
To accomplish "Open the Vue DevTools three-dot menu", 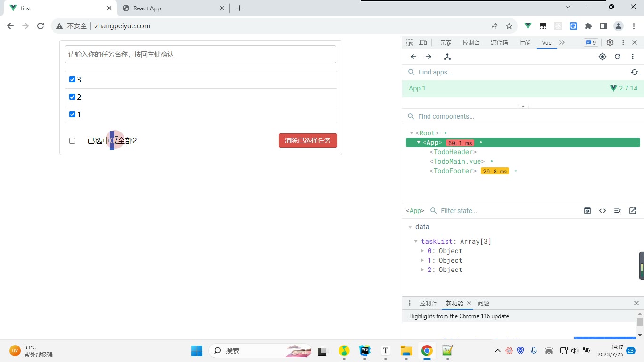I will pyautogui.click(x=633, y=57).
